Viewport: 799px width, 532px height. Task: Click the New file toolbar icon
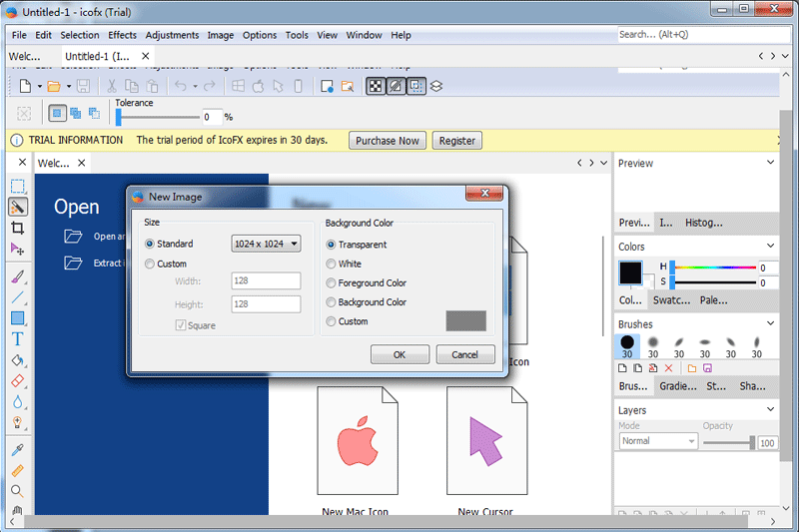[x=26, y=86]
